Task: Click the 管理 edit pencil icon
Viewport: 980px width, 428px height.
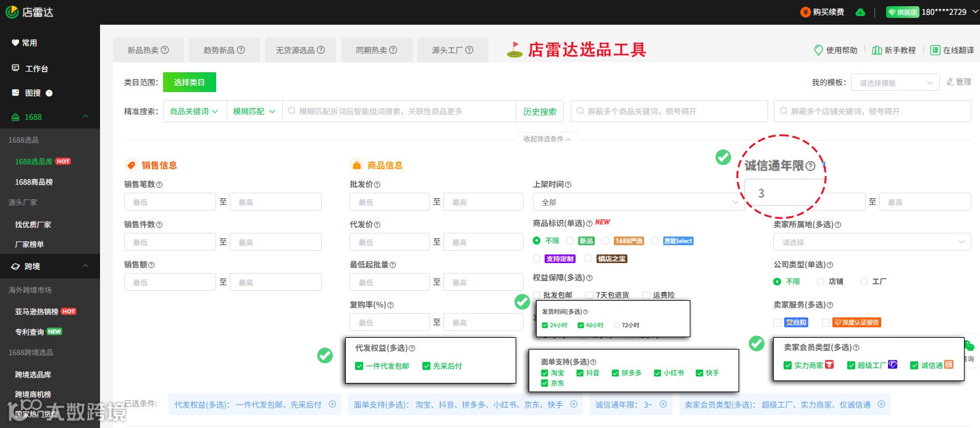Action: (950, 82)
